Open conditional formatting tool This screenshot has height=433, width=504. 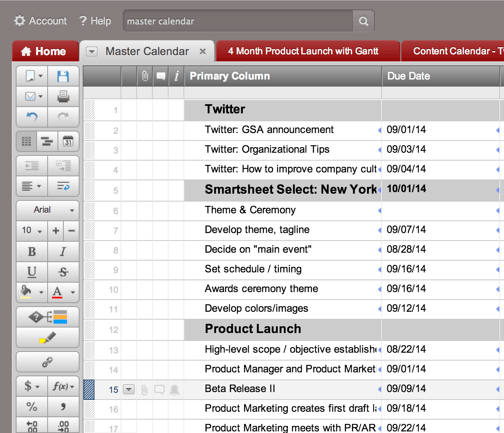pyautogui.click(x=48, y=317)
